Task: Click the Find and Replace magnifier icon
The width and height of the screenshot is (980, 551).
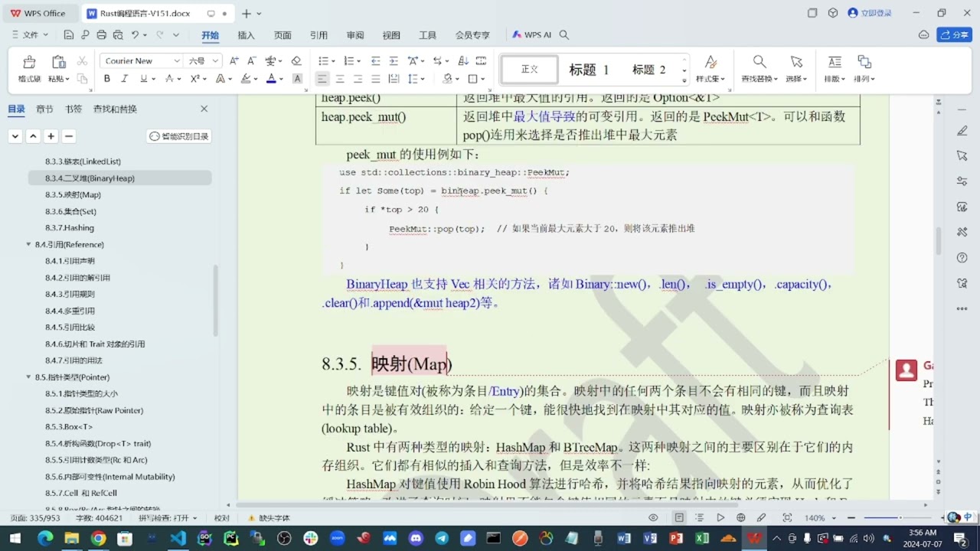Action: click(x=759, y=62)
